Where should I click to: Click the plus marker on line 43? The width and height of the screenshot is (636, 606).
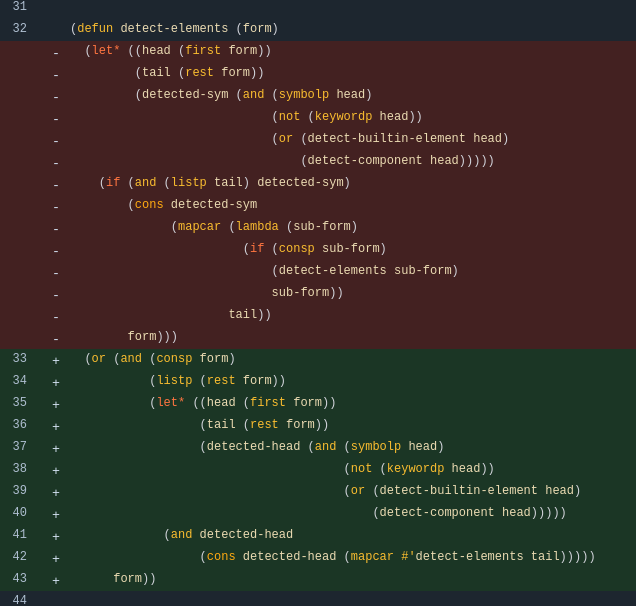[56, 580]
